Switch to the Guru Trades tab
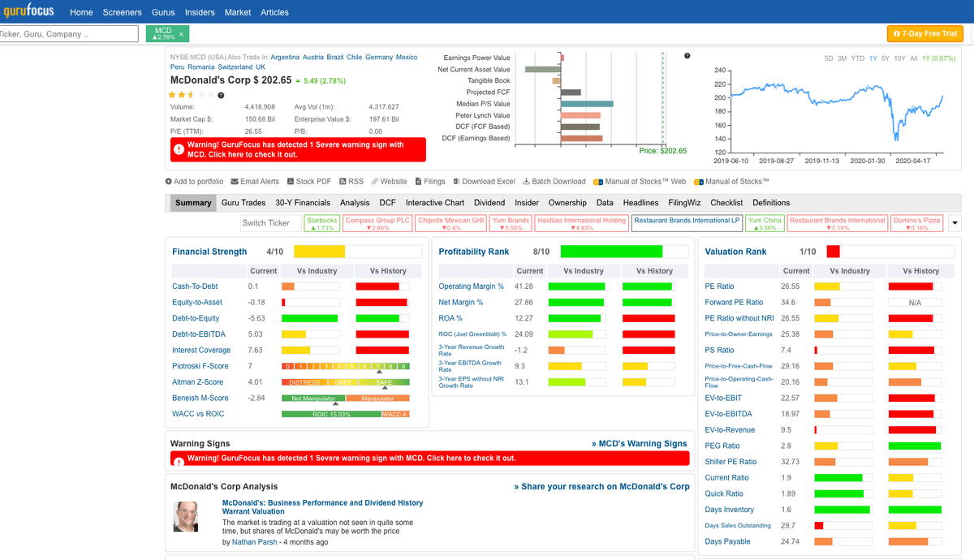Screen dimensions: 974x560 [x=243, y=203]
